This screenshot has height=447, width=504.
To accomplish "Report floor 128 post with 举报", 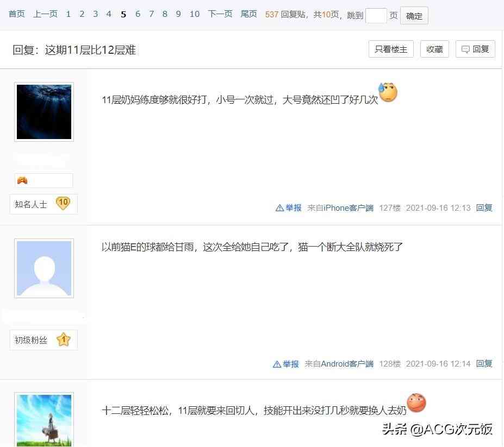I will (x=286, y=364).
